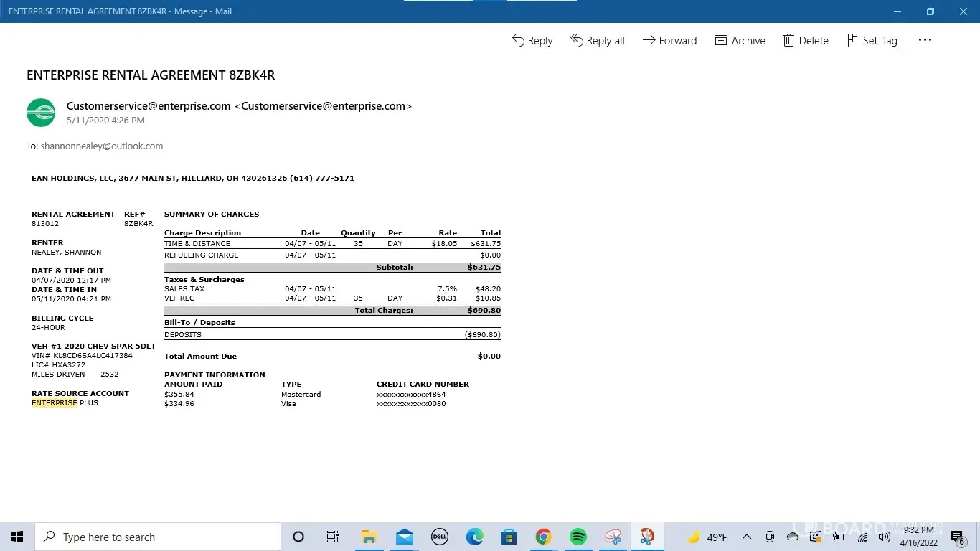Click the shannonnealey@outlook.com recipient address
This screenshot has height=551, width=980.
(x=101, y=146)
